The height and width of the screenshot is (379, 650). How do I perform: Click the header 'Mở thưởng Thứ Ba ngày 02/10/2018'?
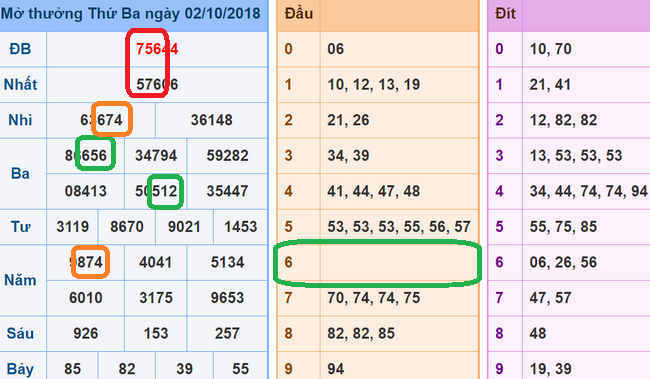coord(131,14)
